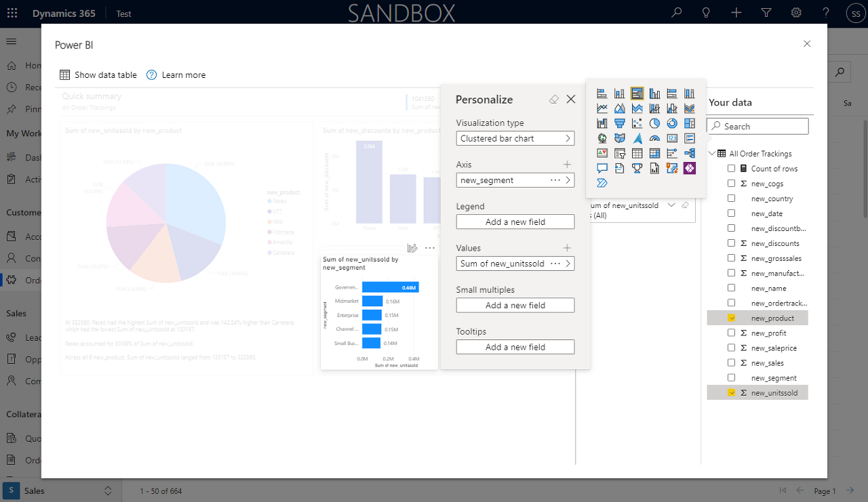Uncheck the new_product field
Screen dimensions: 868x502
point(731,318)
